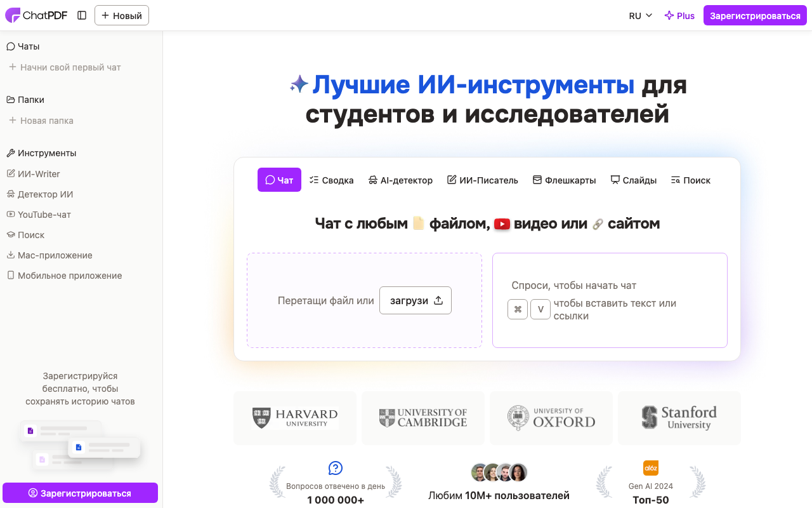Image resolution: width=812 pixels, height=508 pixels.
Task: Click Любим 10M+ пользователей text
Action: pos(499,496)
